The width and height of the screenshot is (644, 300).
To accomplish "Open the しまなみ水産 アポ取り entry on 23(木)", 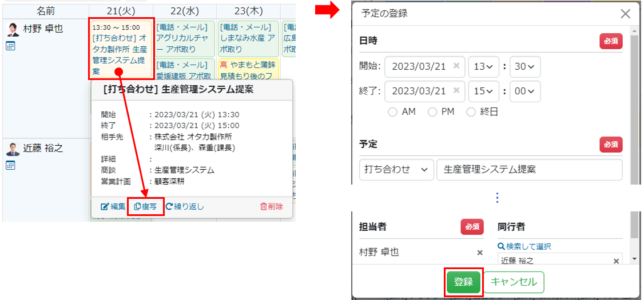I will point(248,39).
